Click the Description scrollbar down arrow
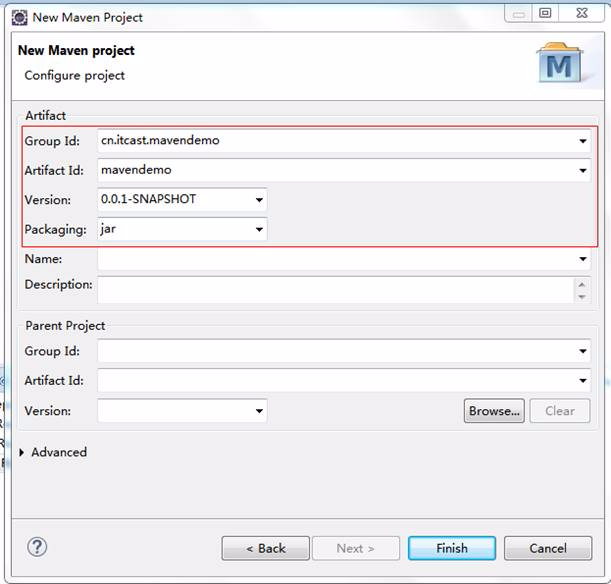 tap(582, 297)
